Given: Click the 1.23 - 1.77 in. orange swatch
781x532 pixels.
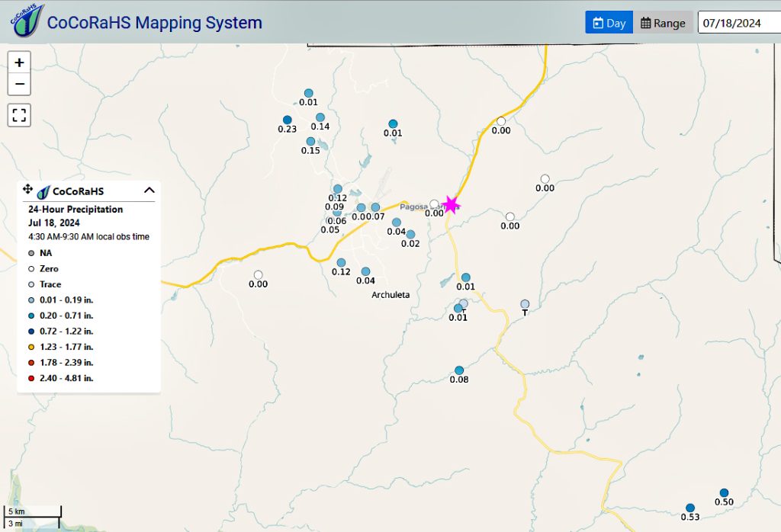Looking at the screenshot, I should 31,347.
